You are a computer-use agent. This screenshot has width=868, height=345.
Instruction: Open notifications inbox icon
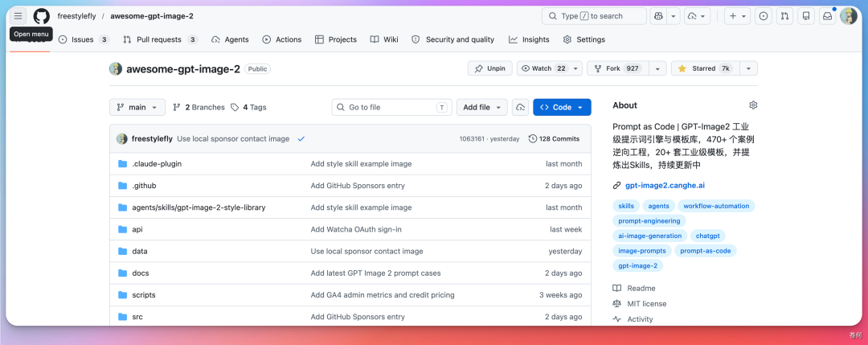pos(827,16)
